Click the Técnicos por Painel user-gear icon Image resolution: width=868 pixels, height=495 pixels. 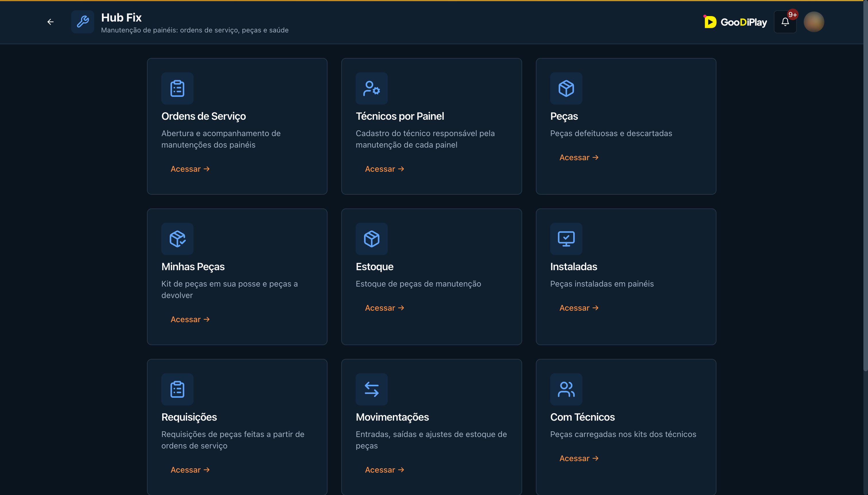371,88
